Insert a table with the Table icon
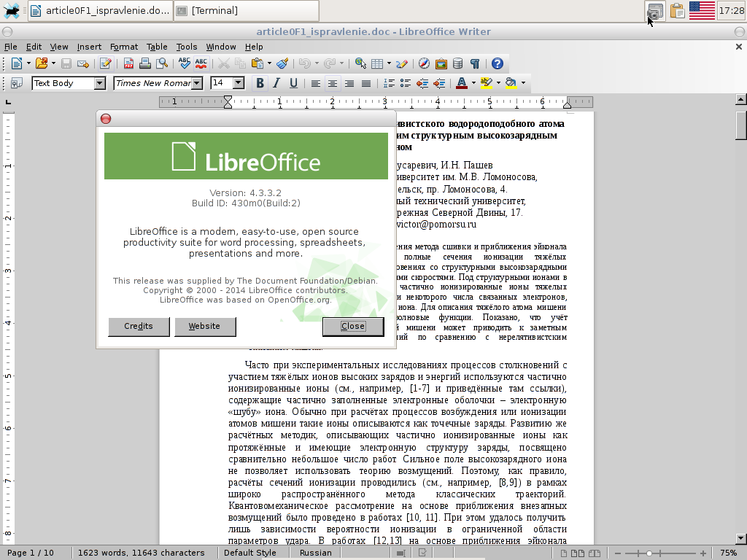Screen dimensions: 747x560 [x=377, y=63]
